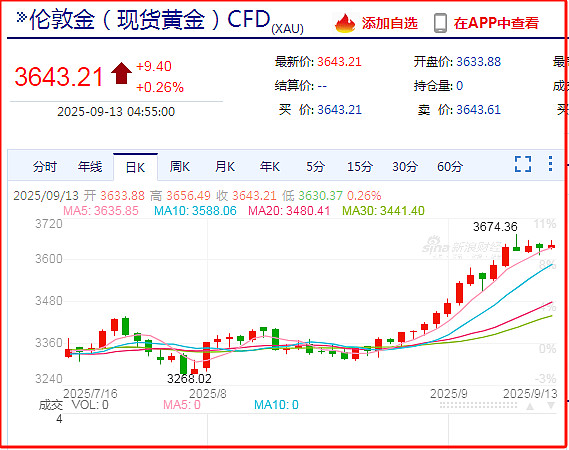Click the +9.40 change value
Viewport: 569px width, 450px height.
(x=153, y=66)
